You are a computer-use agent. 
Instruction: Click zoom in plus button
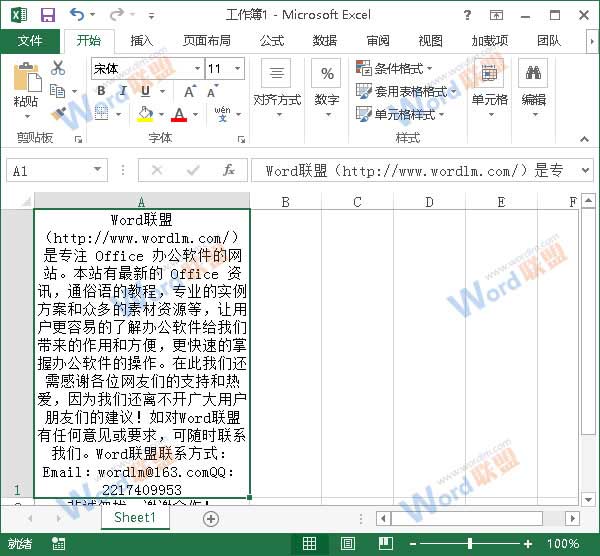coord(528,544)
